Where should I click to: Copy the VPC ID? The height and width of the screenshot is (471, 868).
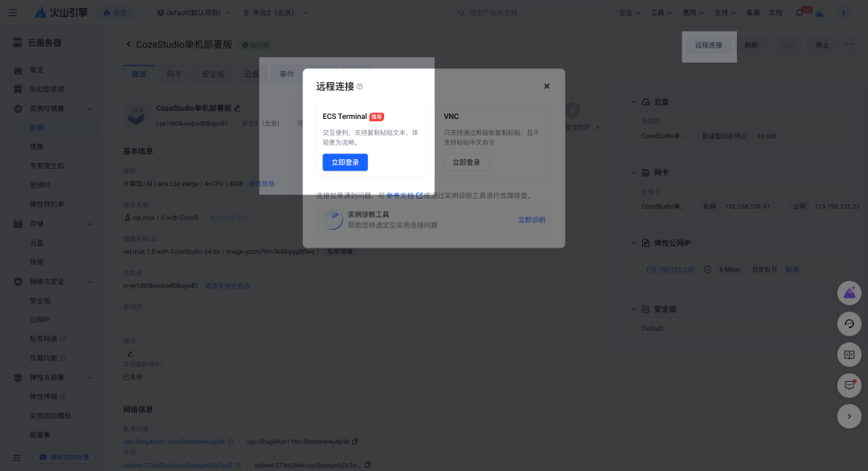pyautogui.click(x=355, y=441)
